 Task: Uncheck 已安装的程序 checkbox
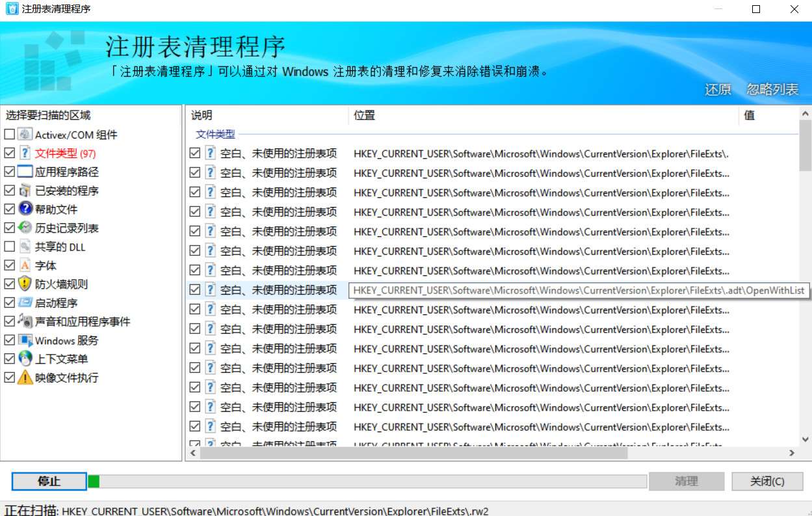(9, 191)
